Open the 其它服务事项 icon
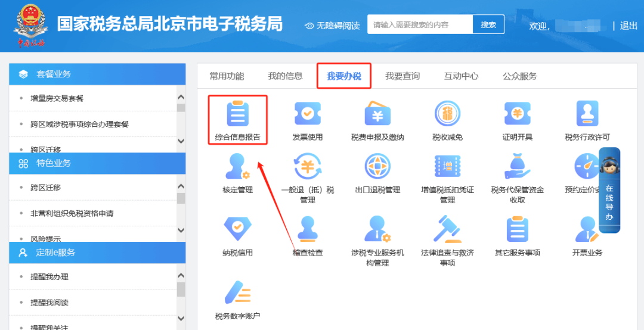This screenshot has height=330, width=644. [x=518, y=229]
